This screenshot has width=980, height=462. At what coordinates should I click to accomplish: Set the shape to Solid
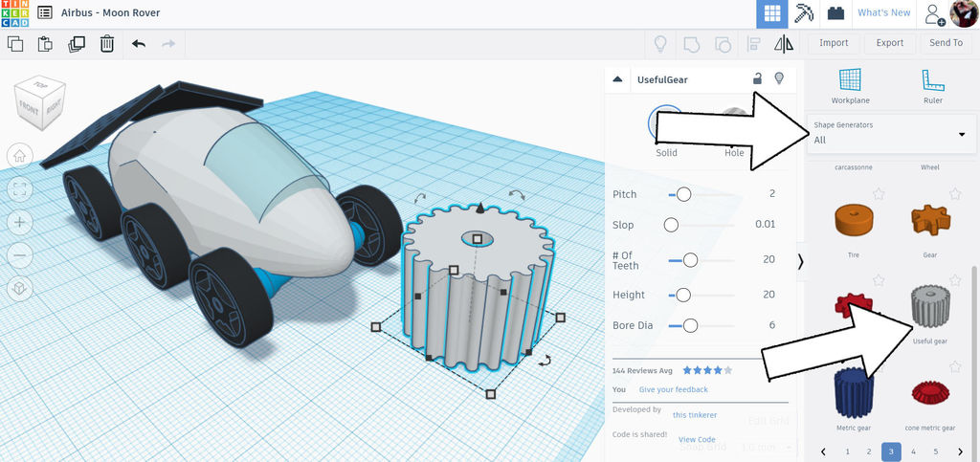666,131
